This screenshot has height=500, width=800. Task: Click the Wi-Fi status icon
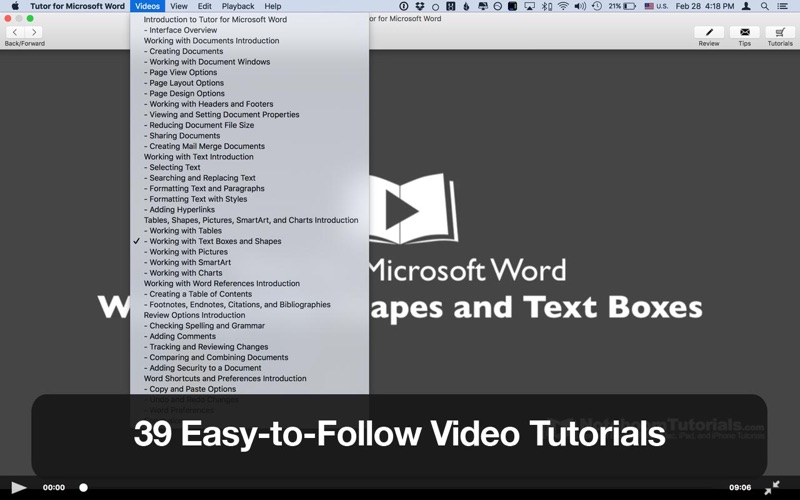(563, 6)
